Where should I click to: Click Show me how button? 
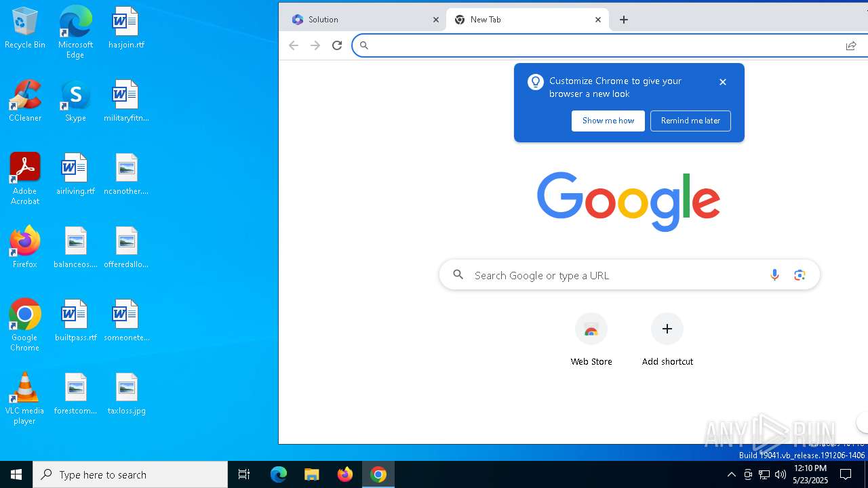point(608,121)
